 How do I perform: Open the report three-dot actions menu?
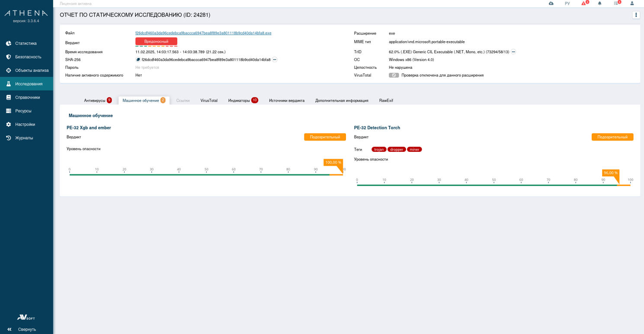636,15
